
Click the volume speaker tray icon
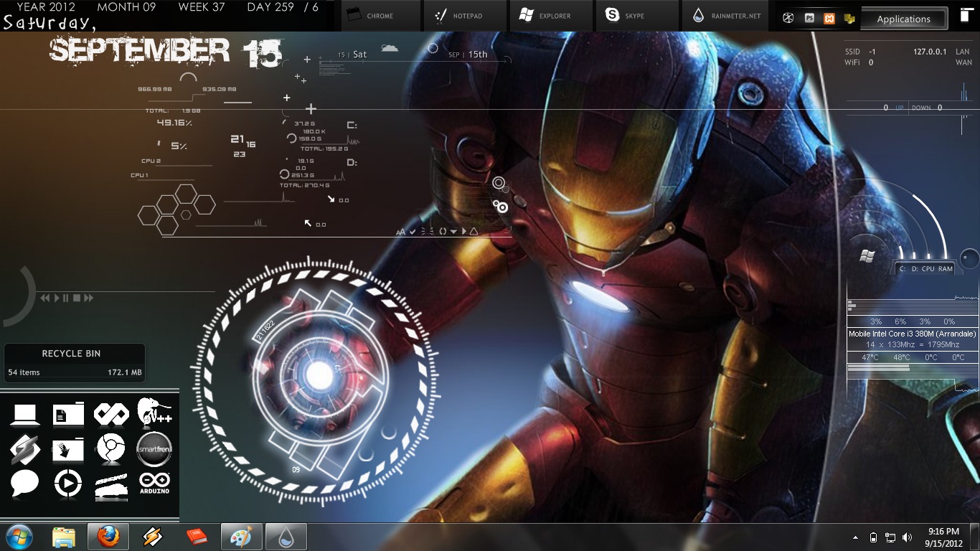908,537
